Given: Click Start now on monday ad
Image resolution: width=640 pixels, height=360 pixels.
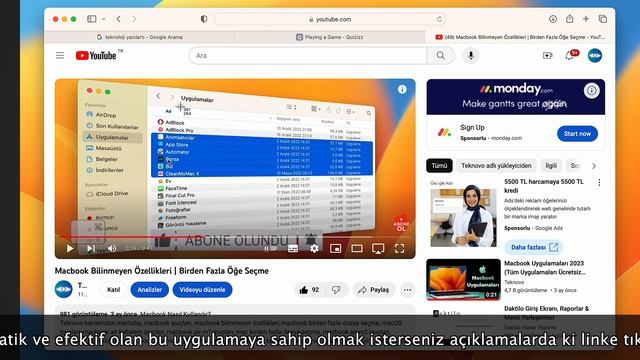Looking at the screenshot, I should [x=577, y=133].
